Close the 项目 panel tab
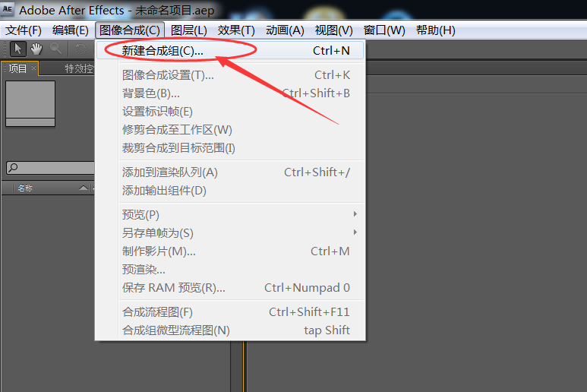Viewport: 587px width, 392px height. pyautogui.click(x=33, y=68)
